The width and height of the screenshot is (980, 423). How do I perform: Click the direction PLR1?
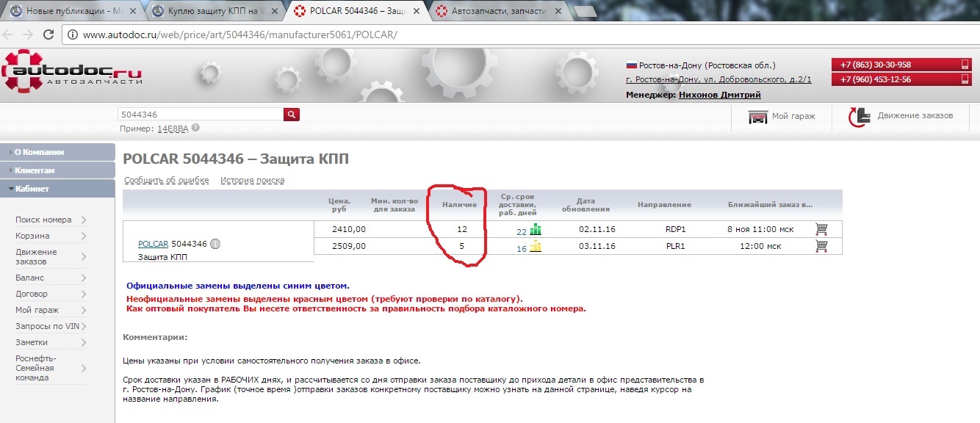click(675, 246)
